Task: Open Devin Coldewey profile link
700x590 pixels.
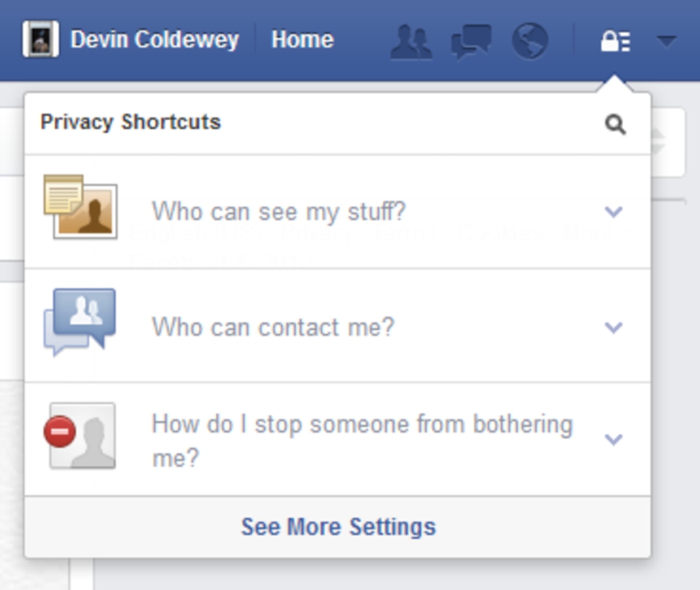Action: [x=155, y=40]
